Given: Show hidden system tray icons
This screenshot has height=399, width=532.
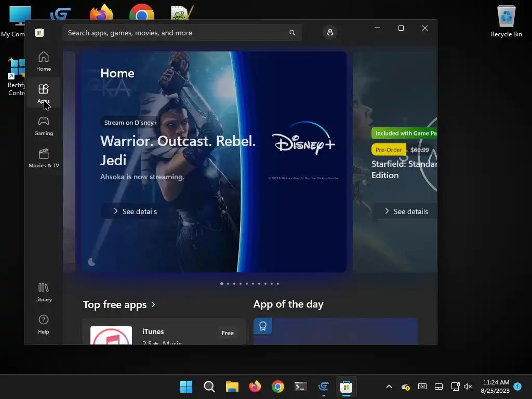Looking at the screenshot, I should pos(389,387).
